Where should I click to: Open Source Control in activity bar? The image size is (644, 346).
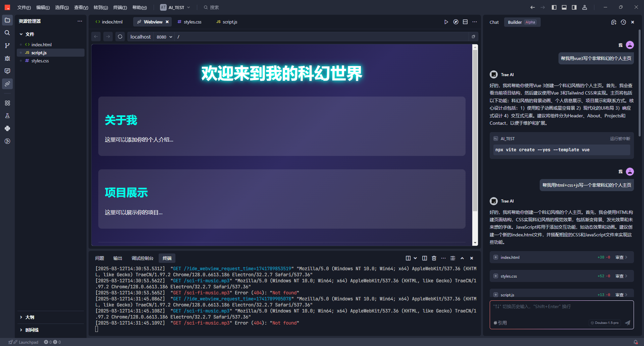[x=7, y=46]
